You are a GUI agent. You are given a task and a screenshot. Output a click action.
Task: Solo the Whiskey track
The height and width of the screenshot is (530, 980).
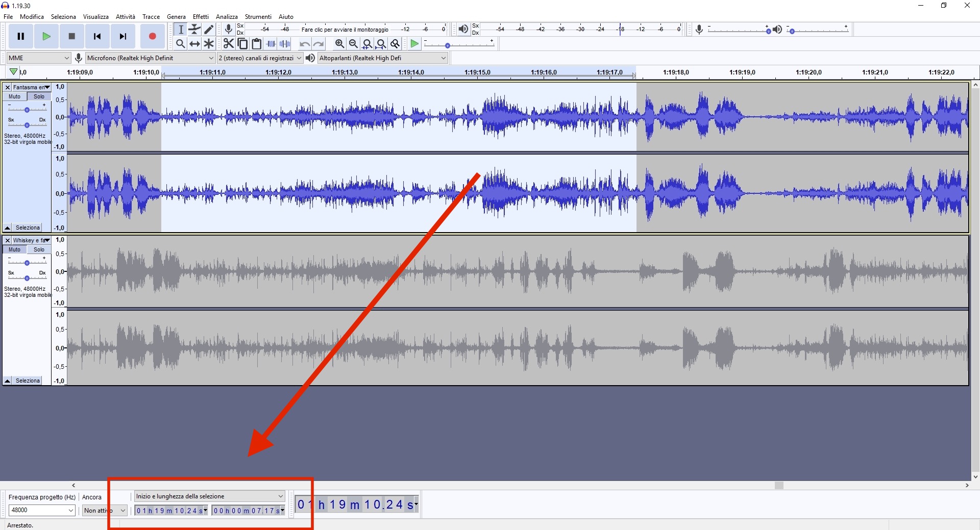(x=38, y=249)
